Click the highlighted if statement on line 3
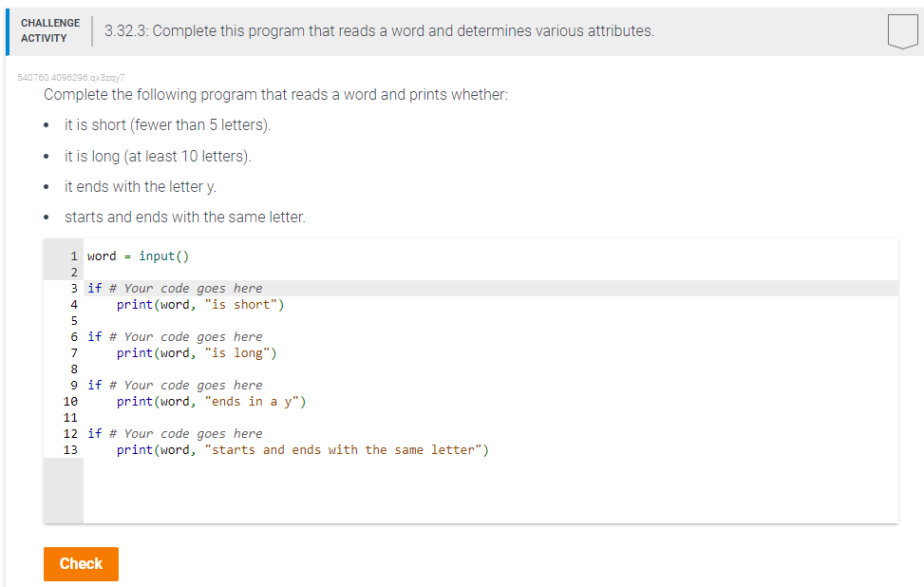This screenshot has width=924, height=587. click(x=171, y=288)
